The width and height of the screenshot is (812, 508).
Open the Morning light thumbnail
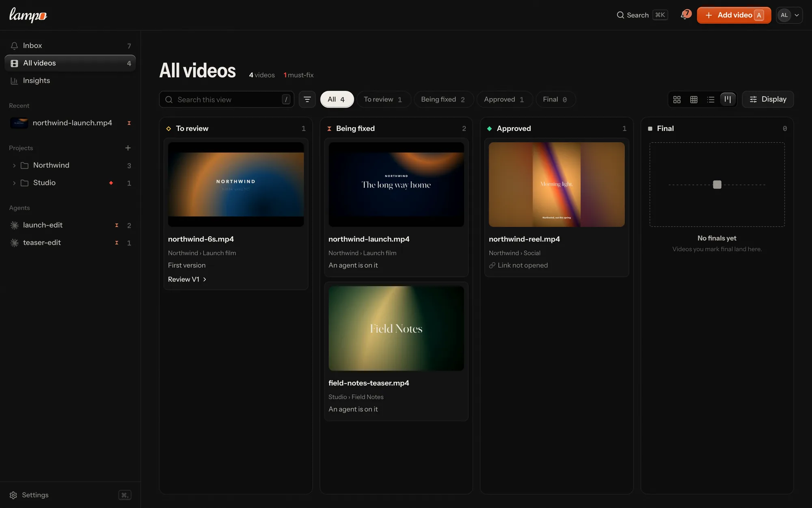pos(557,185)
